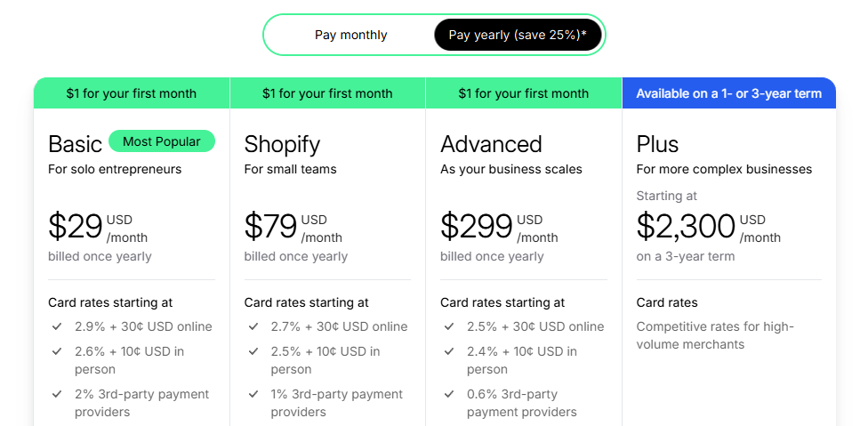Open the Plus plan title
The height and width of the screenshot is (426, 868).
[657, 144]
